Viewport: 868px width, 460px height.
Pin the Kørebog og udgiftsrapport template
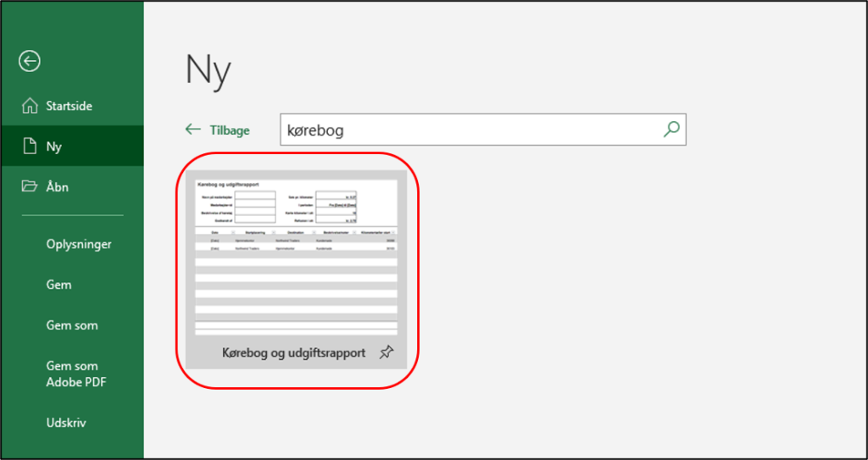(387, 352)
